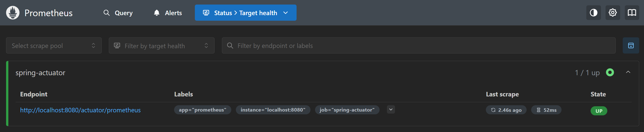
Task: Expand the hidden labels chevron
Action: (391, 110)
